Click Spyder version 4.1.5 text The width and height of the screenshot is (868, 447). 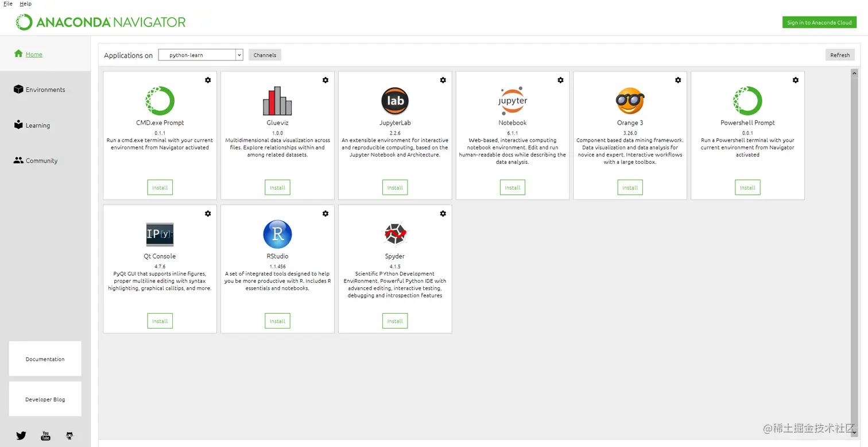tap(395, 267)
